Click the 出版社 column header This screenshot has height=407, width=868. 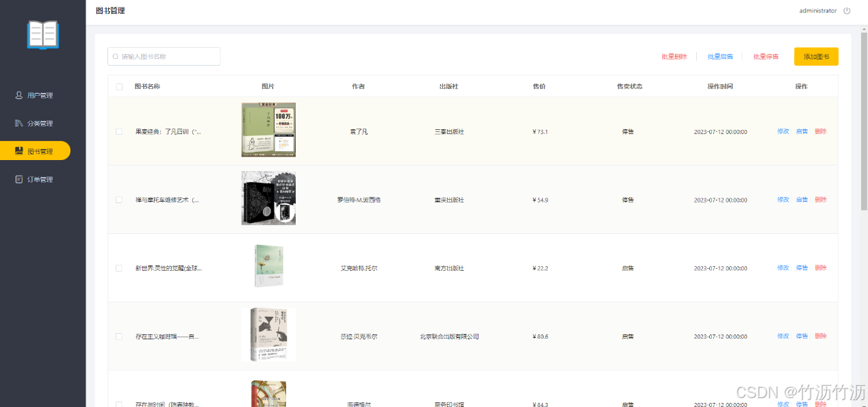tap(448, 87)
